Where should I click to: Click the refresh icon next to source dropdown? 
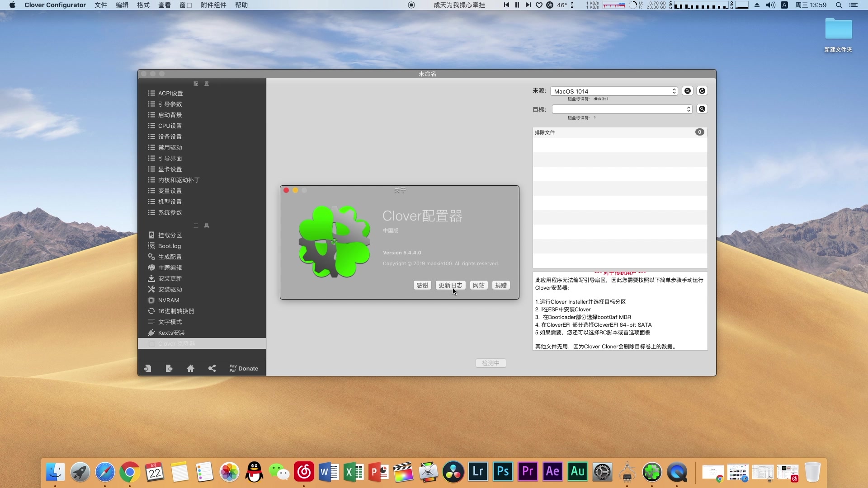[x=702, y=91]
